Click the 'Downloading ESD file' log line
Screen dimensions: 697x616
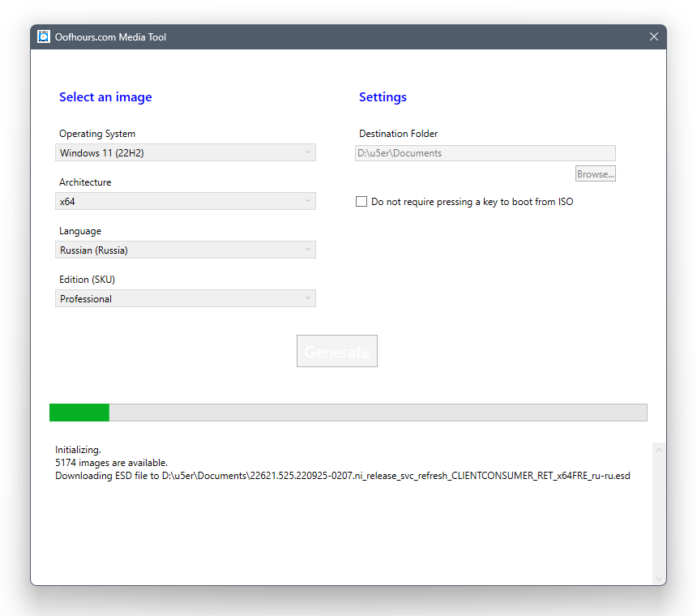(343, 476)
